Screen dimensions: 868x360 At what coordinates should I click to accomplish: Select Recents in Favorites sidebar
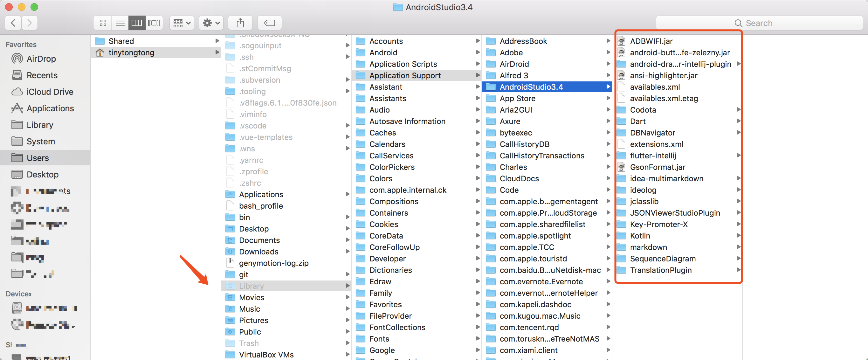click(x=42, y=75)
